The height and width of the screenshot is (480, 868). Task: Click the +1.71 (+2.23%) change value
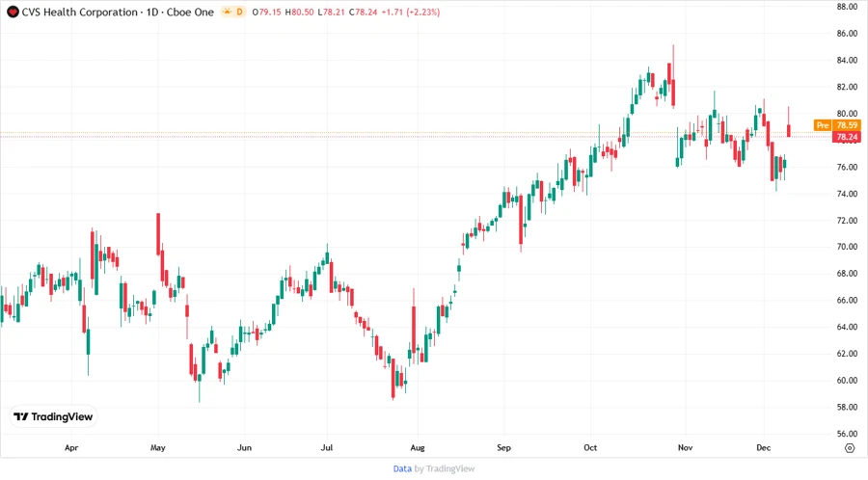(411, 13)
